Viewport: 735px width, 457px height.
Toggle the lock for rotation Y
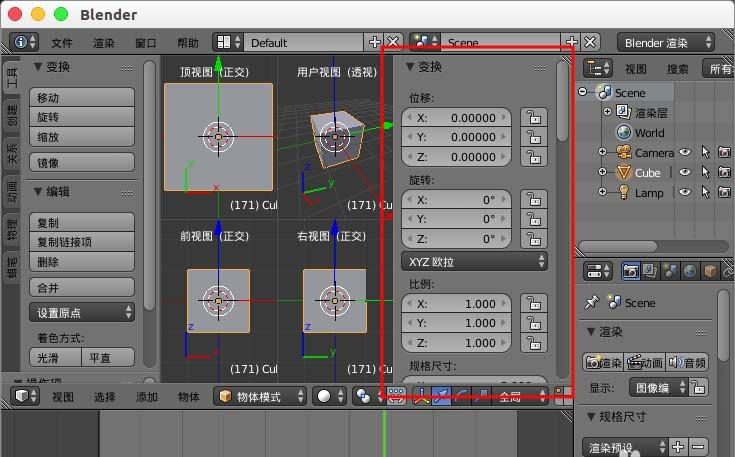pos(534,219)
